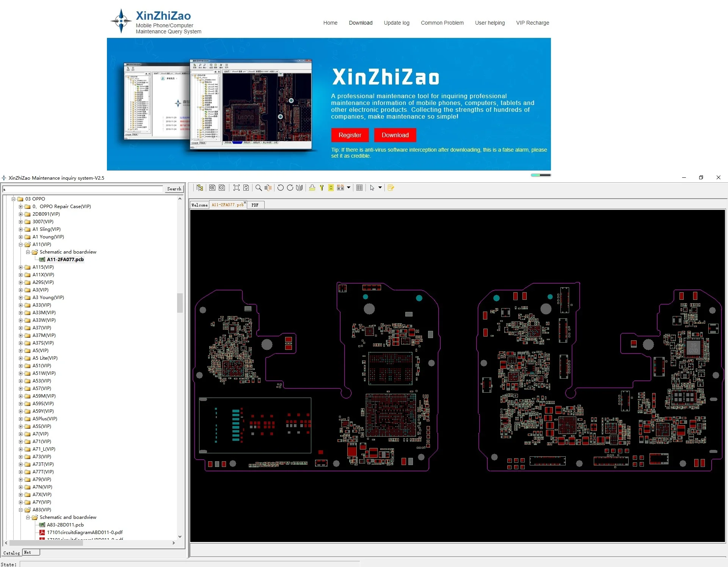Click the fit-to-window icon

(x=237, y=188)
